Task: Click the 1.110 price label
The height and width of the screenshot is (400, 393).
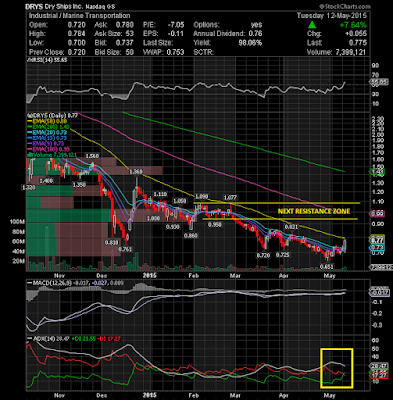Action: 160,194
